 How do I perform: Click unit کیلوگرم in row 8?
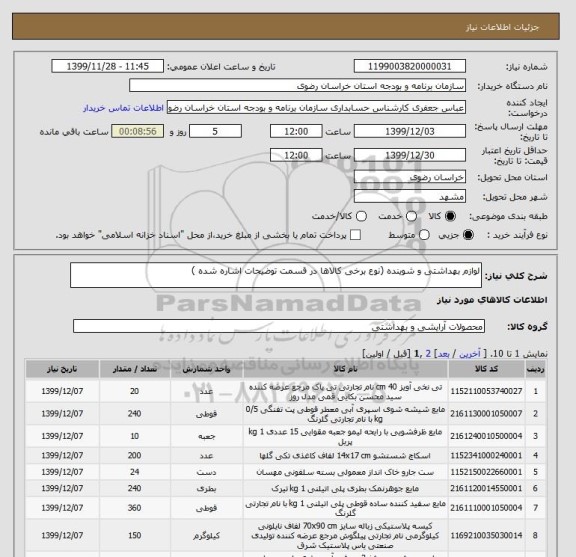tap(206, 536)
